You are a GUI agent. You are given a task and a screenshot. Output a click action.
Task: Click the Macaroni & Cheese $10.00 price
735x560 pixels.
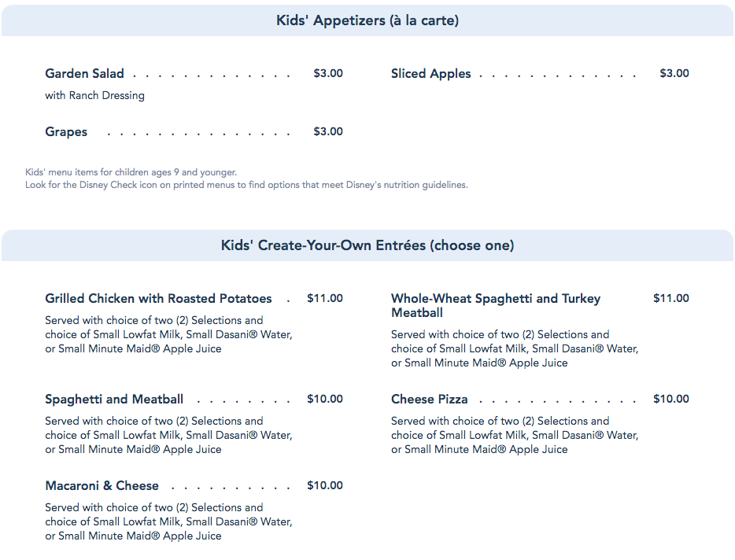coord(325,485)
